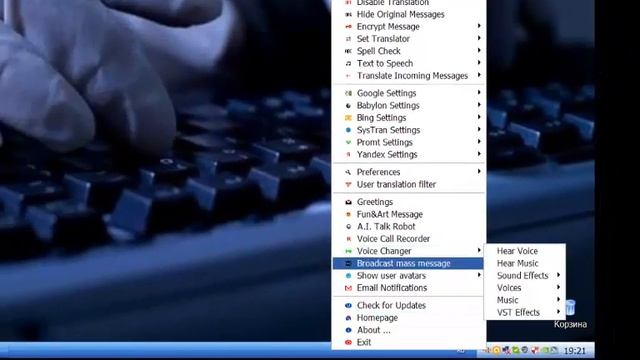The height and width of the screenshot is (360, 640).
Task: Click the About icon
Action: pyautogui.click(x=348, y=330)
